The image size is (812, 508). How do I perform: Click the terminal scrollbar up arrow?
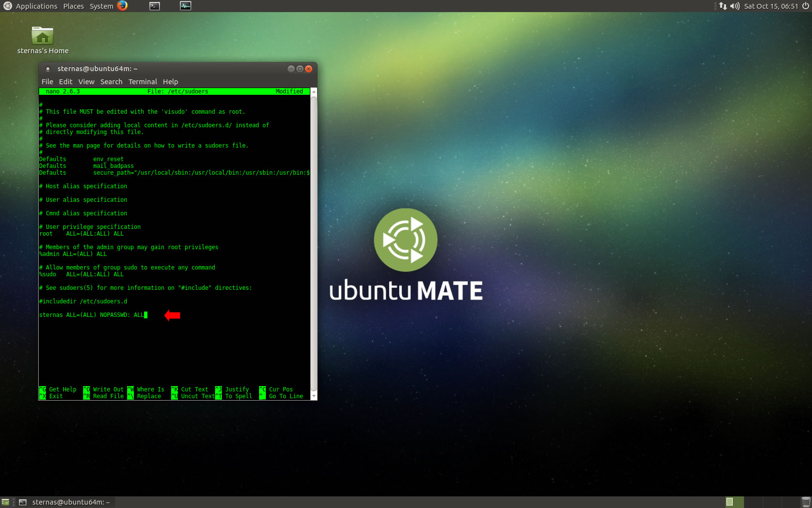coord(314,91)
